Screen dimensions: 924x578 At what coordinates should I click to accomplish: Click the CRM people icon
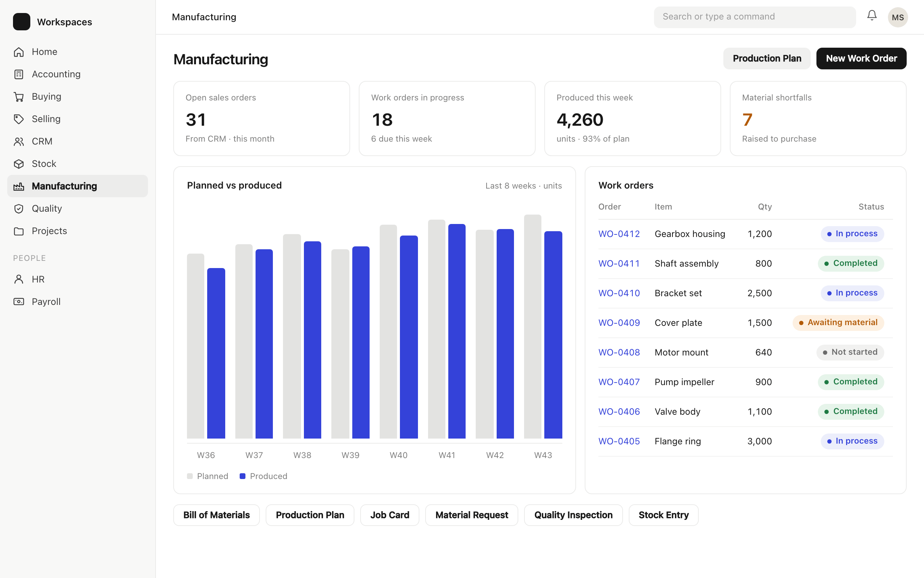19,142
